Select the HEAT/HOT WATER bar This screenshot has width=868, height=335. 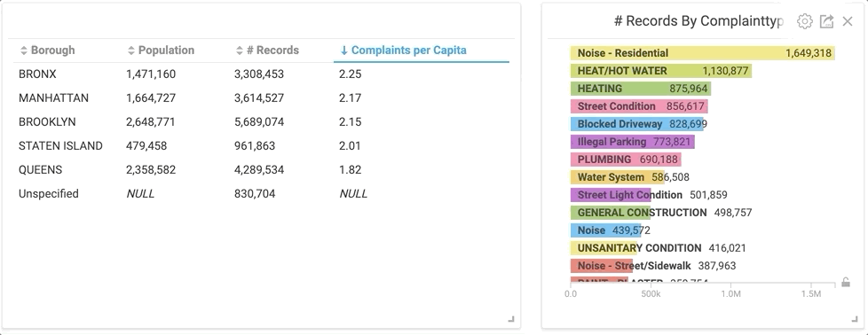661,71
